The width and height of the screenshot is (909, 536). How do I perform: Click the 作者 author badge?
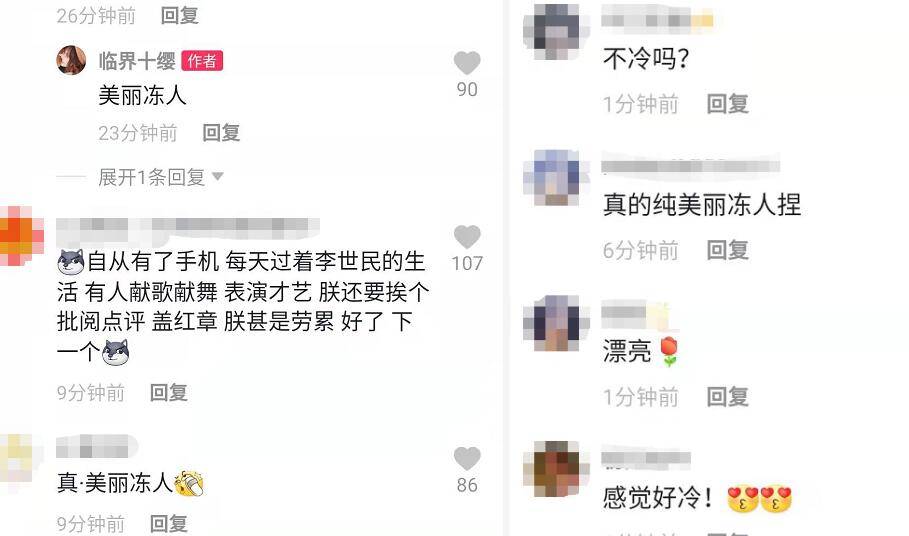tap(202, 61)
